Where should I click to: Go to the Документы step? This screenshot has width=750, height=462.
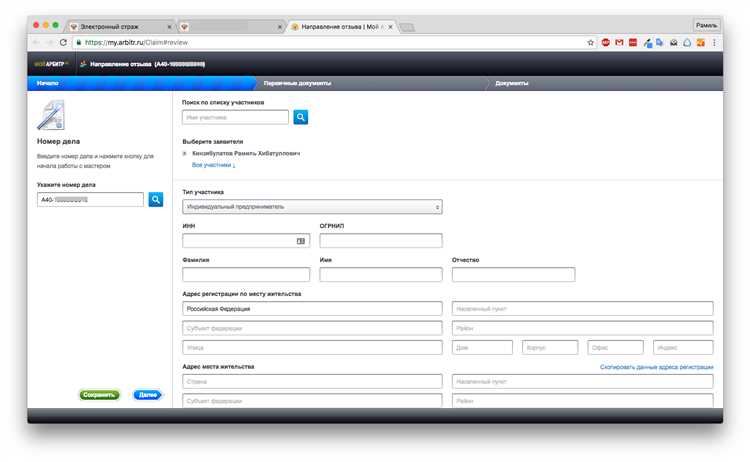point(513,83)
